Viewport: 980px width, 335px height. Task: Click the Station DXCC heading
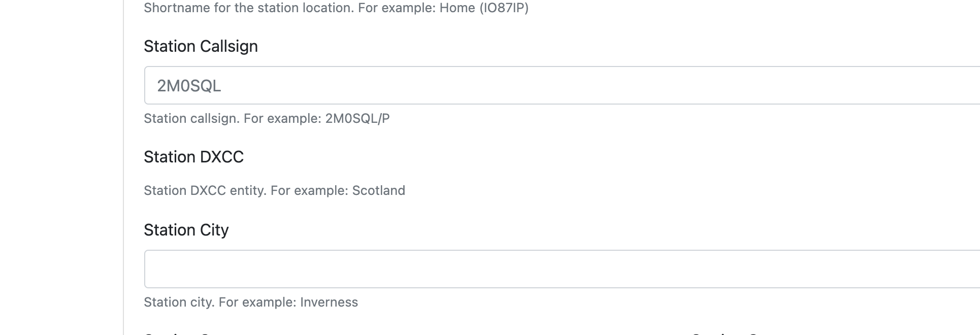point(193,157)
